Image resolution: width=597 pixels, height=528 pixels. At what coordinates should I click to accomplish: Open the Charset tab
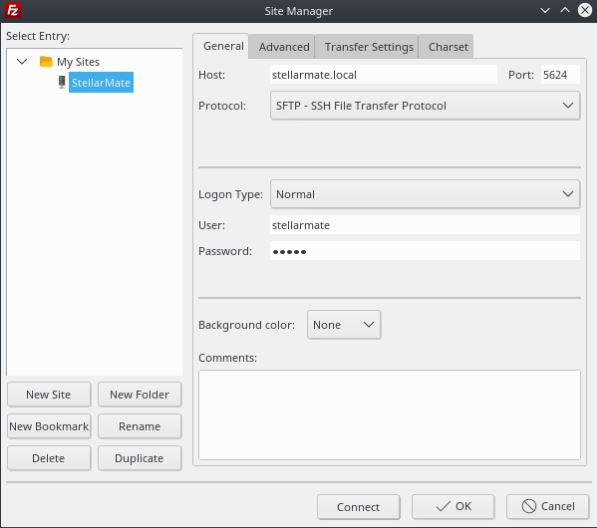pyautogui.click(x=448, y=47)
